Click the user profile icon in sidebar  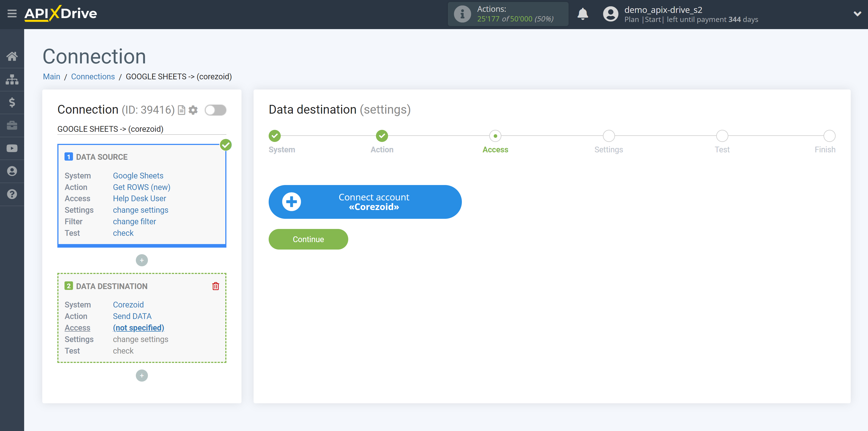[x=12, y=171]
